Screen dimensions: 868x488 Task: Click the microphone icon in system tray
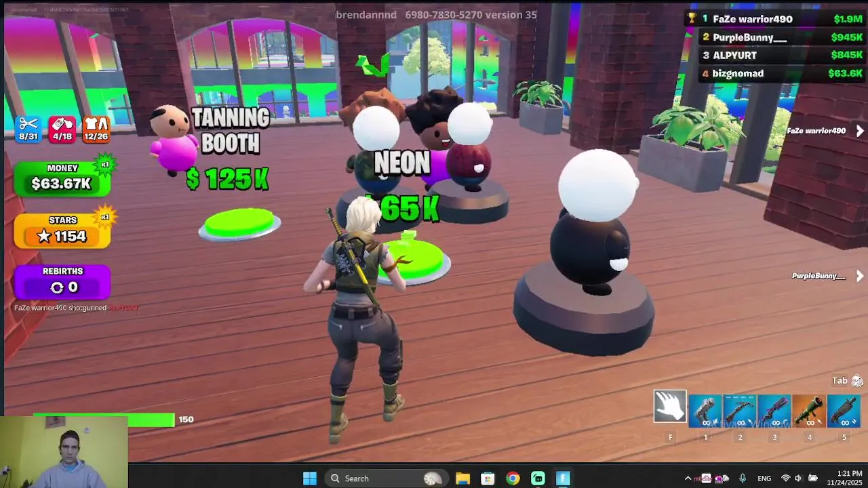pyautogui.click(x=743, y=479)
